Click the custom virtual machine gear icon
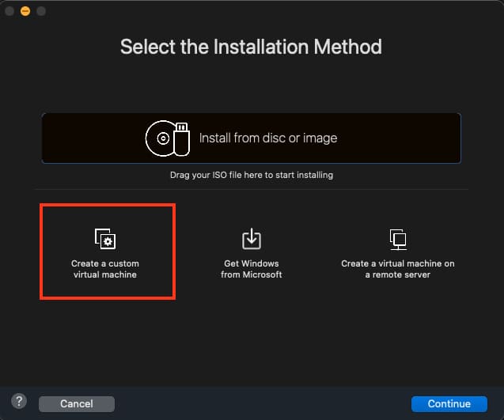This screenshot has width=504, height=420. click(x=104, y=238)
